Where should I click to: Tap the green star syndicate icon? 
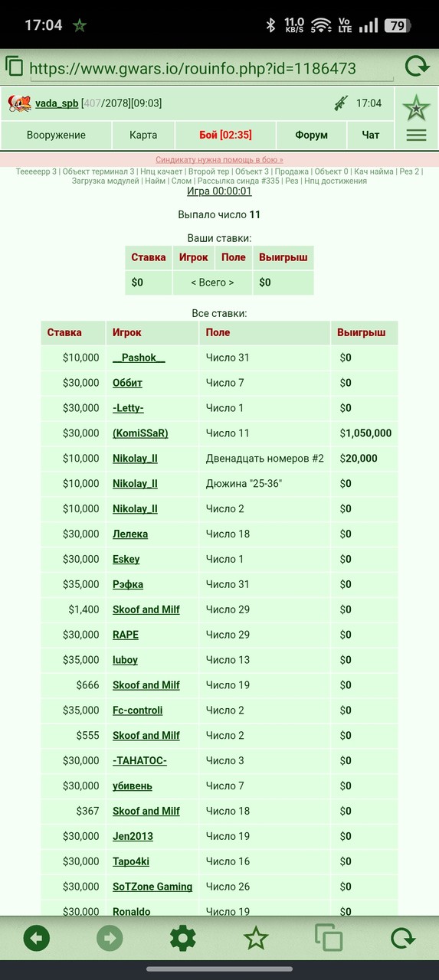coord(416,109)
